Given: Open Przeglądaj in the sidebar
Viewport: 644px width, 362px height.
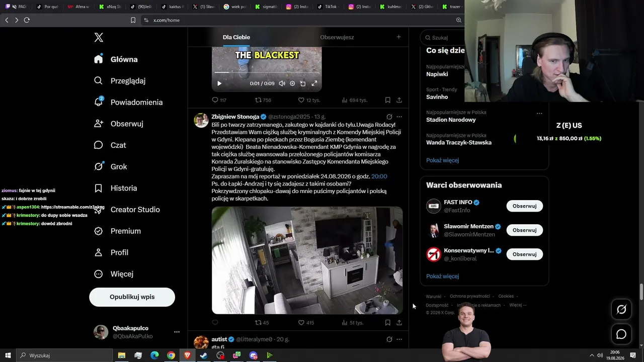Looking at the screenshot, I should tap(120, 81).
